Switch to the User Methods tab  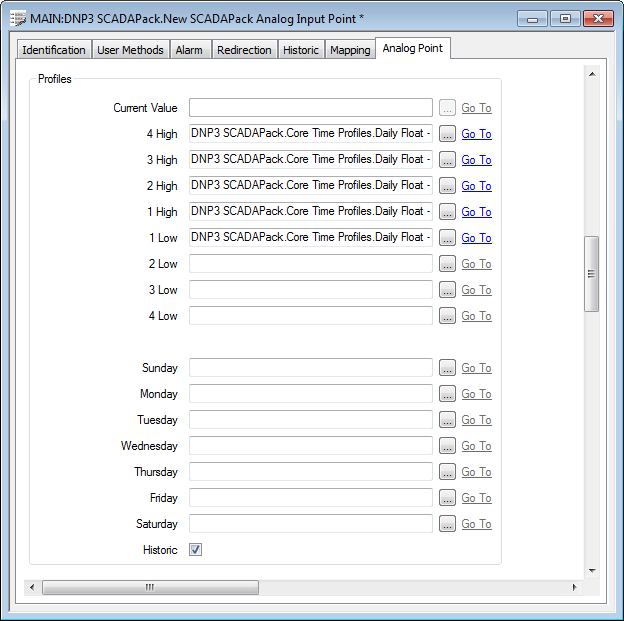pyautogui.click(x=130, y=50)
